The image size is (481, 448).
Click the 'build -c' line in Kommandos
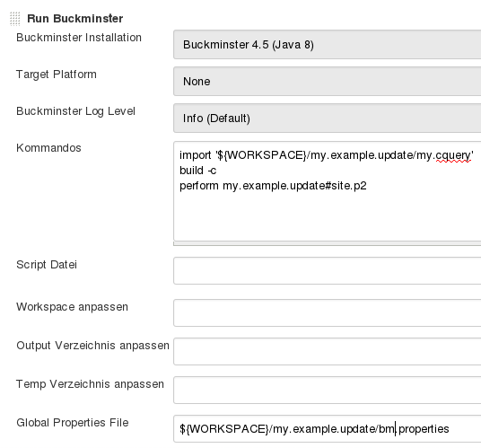[x=197, y=171]
